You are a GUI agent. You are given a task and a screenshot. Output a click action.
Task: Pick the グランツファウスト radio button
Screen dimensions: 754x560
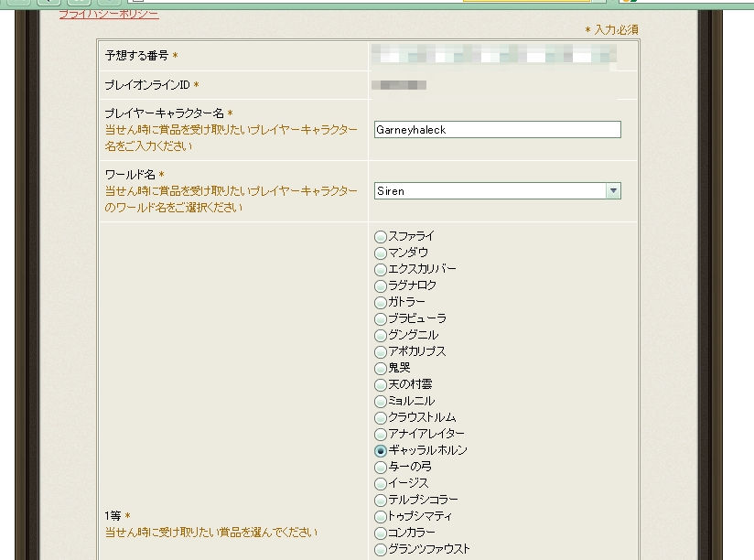(x=381, y=549)
